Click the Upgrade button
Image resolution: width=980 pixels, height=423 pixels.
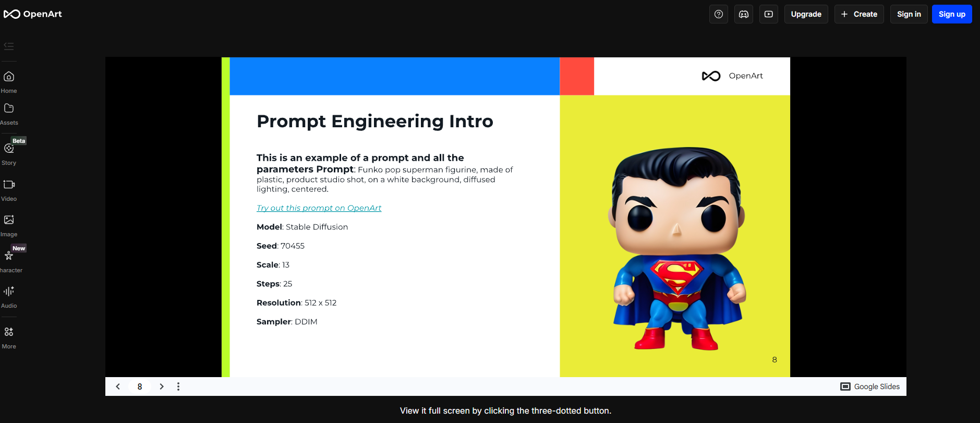[806, 14]
